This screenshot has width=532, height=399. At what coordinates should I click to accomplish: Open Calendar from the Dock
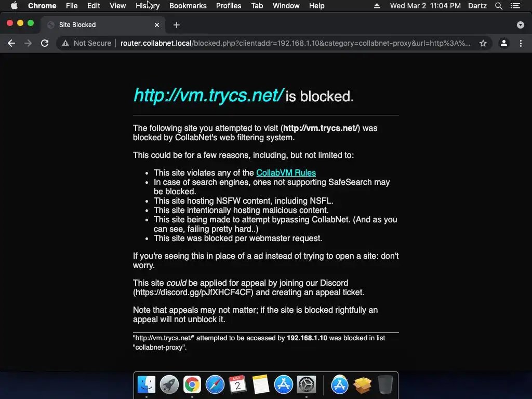pos(237,384)
